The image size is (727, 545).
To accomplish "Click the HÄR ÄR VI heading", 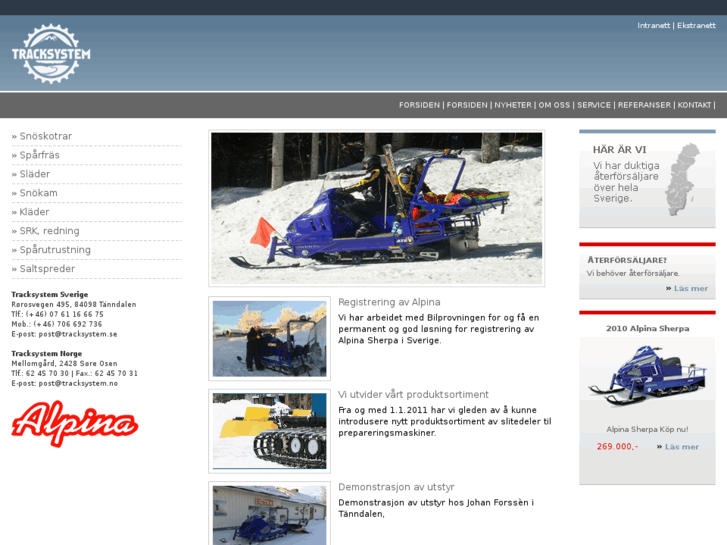I will tap(619, 150).
